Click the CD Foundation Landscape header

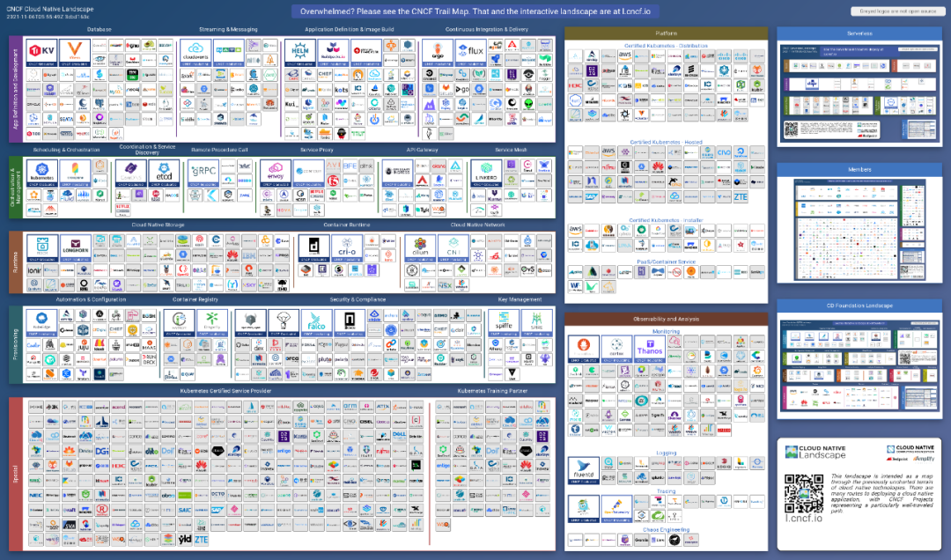(x=859, y=306)
